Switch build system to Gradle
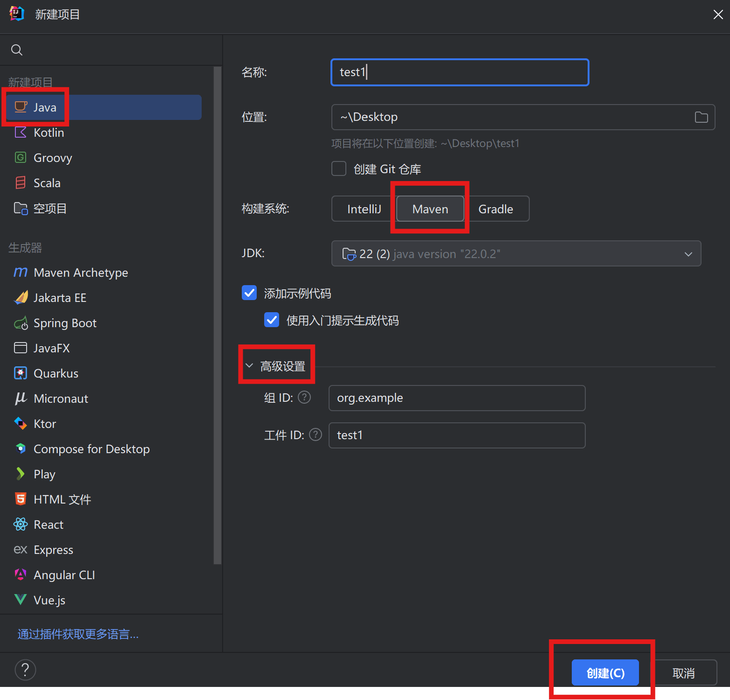730x700 pixels. pyautogui.click(x=496, y=209)
